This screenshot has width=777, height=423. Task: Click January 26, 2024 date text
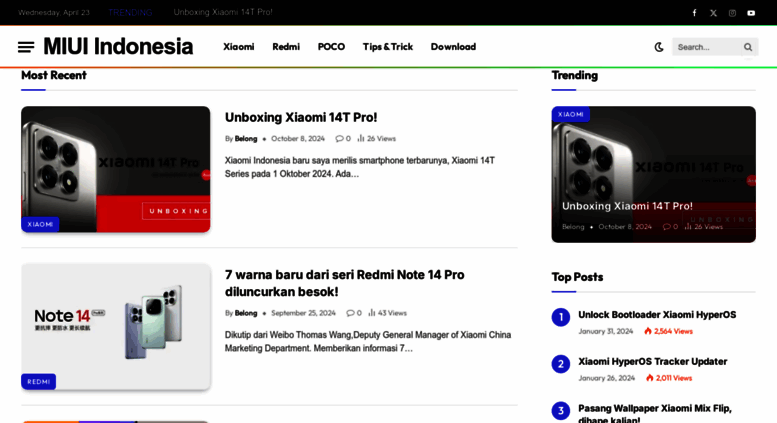coord(607,378)
